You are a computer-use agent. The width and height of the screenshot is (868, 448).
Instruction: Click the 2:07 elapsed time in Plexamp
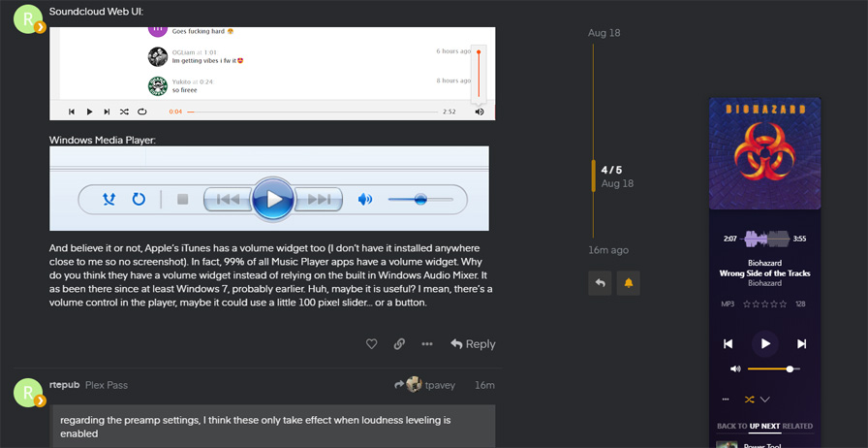[730, 239]
